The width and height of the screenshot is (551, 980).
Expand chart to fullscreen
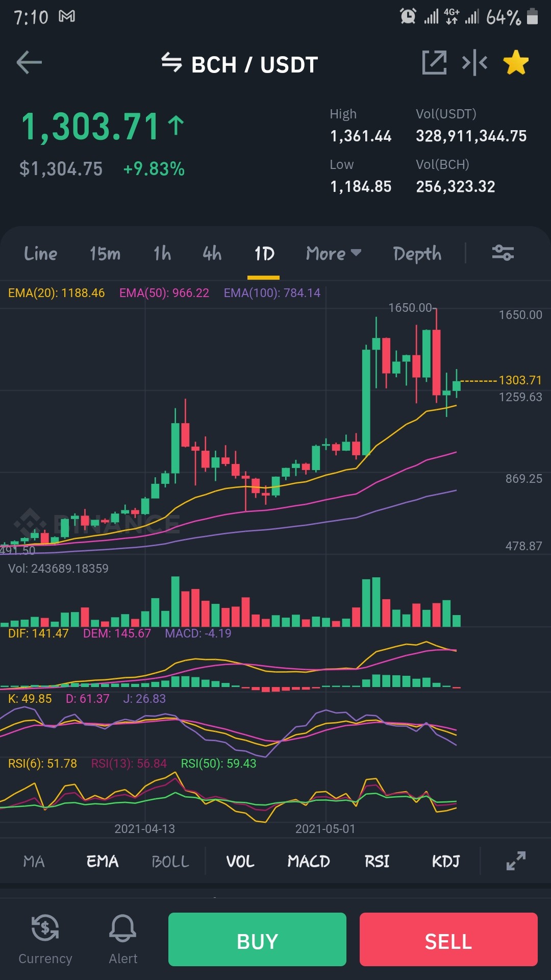pyautogui.click(x=516, y=861)
